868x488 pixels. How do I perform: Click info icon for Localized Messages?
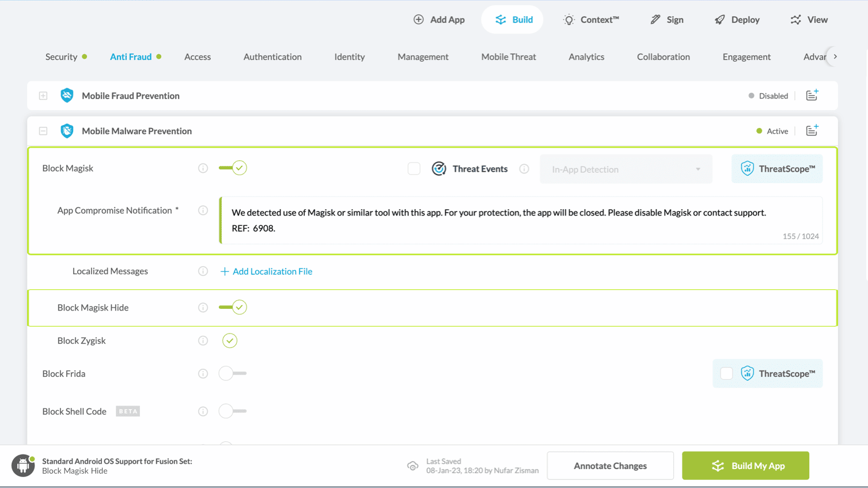point(203,271)
